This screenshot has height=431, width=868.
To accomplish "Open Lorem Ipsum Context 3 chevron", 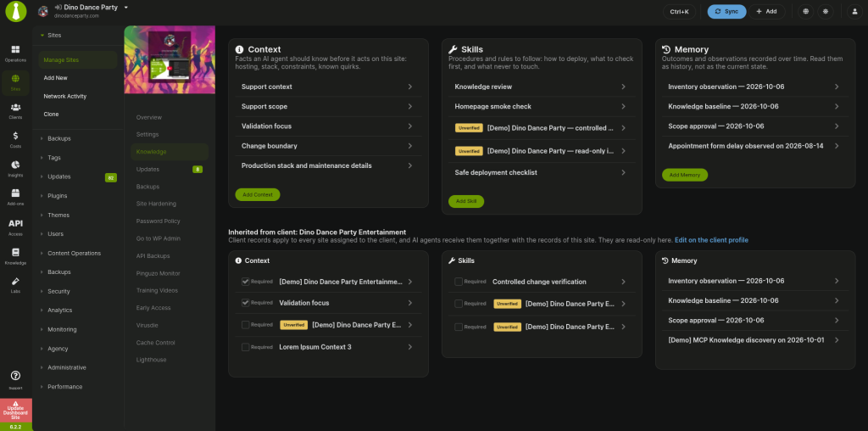I will click(x=410, y=347).
